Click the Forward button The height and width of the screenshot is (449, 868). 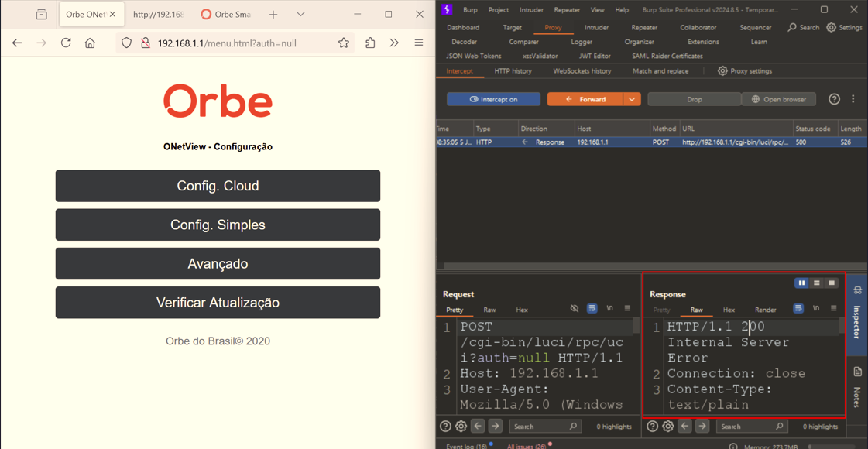coord(585,99)
